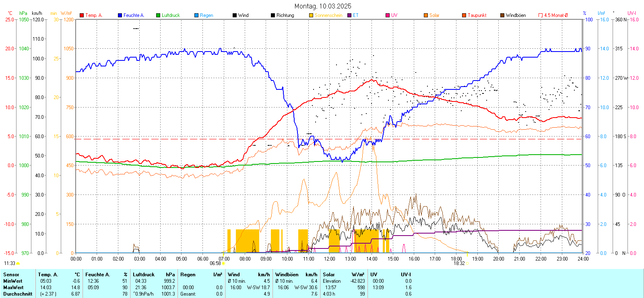Select the Sensor column header in table
The height and width of the screenshot is (298, 644).
point(11,275)
